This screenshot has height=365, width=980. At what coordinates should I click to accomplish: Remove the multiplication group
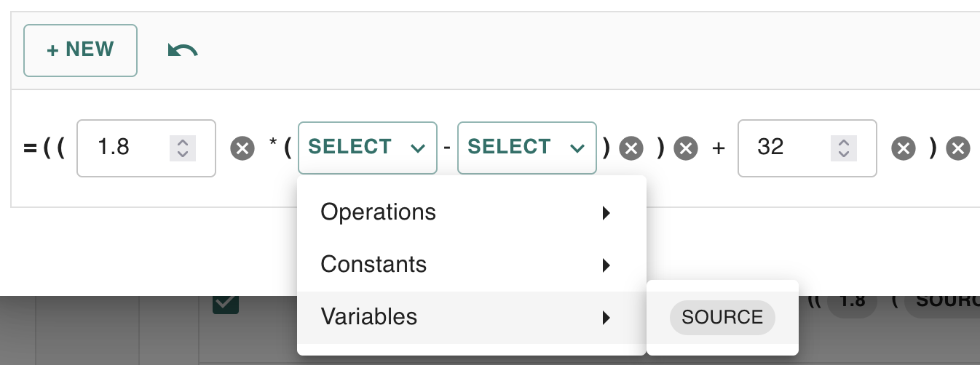tap(685, 149)
